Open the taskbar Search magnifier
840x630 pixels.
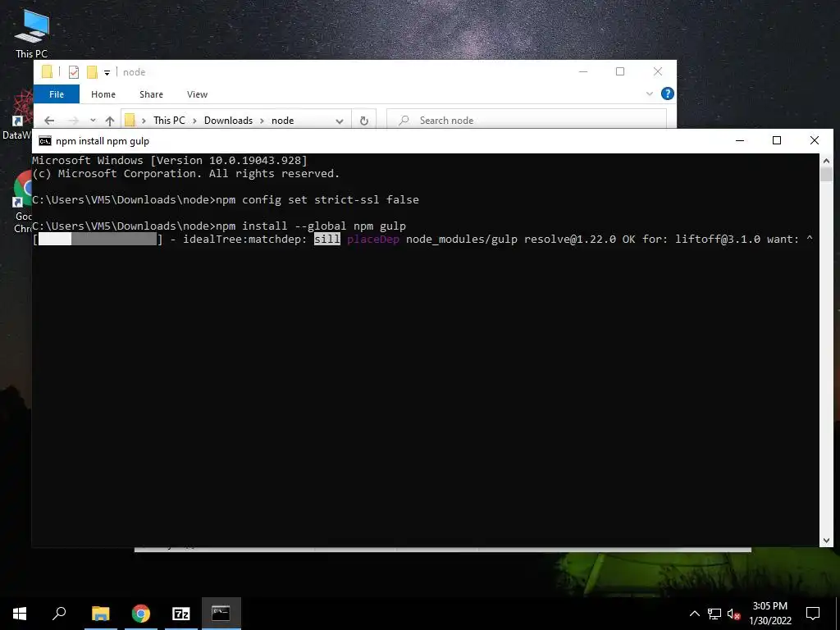point(59,614)
